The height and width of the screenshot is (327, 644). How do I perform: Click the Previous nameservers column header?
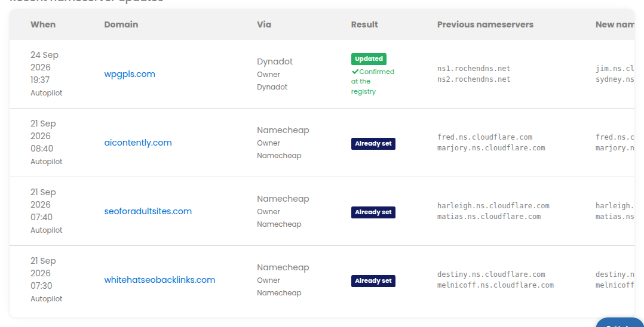coord(485,24)
